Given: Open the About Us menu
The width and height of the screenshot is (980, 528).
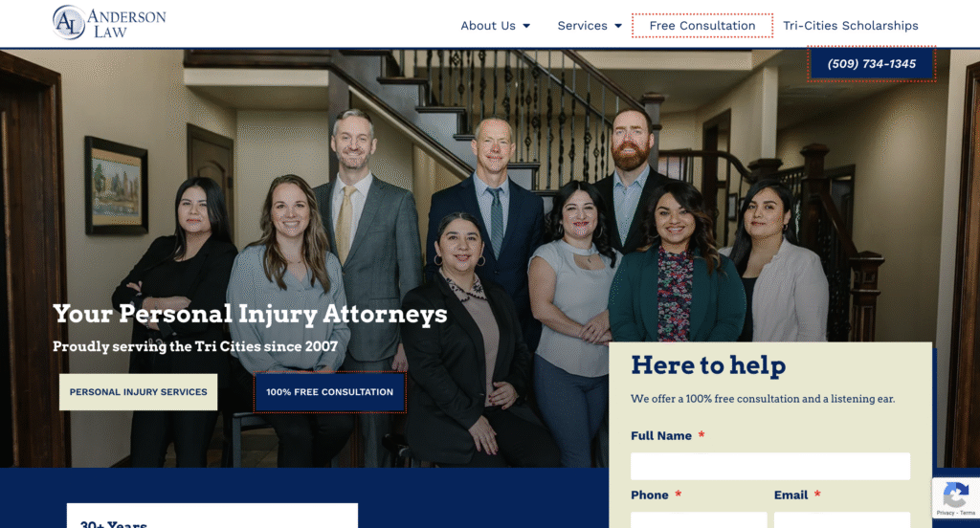Looking at the screenshot, I should pos(488,26).
